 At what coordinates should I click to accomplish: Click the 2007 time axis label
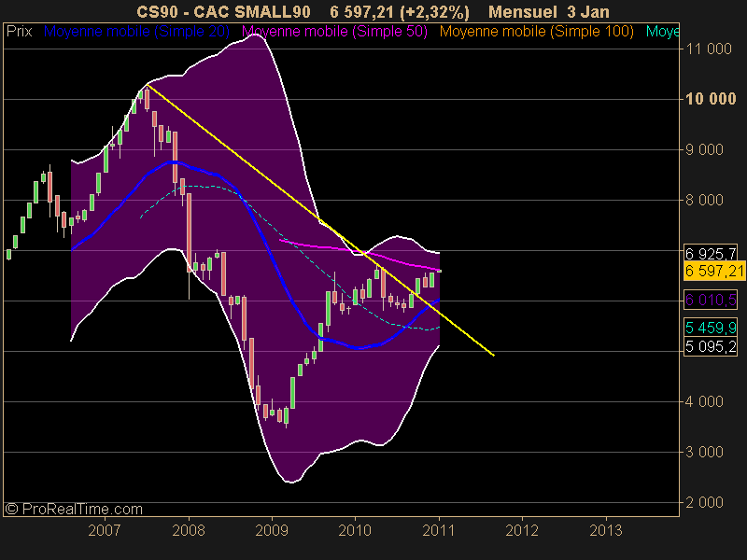pos(105,530)
